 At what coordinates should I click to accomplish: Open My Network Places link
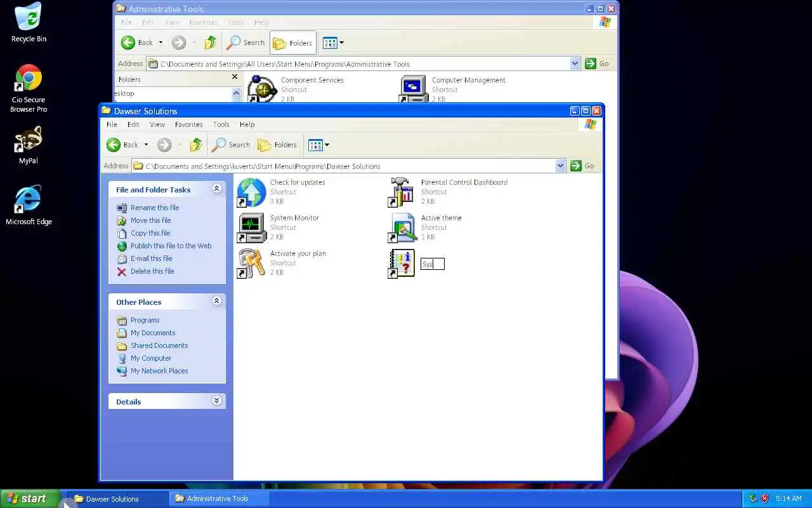point(159,371)
